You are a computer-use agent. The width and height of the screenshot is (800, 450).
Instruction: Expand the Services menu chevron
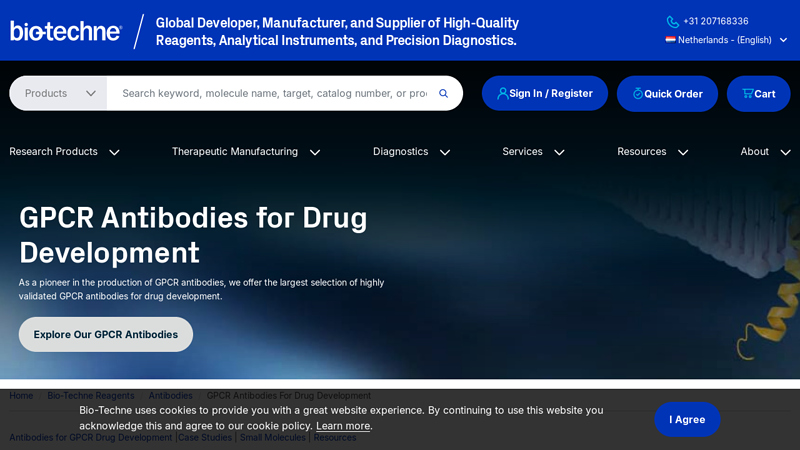pyautogui.click(x=559, y=152)
